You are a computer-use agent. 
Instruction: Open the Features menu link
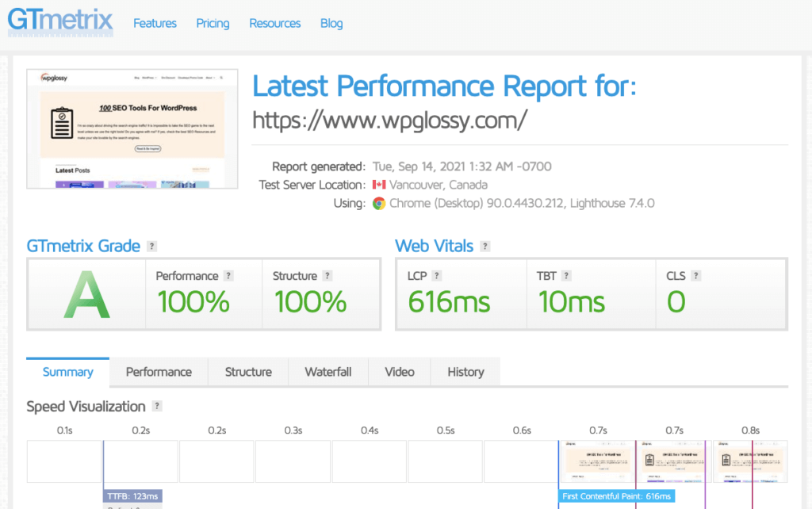tap(155, 23)
